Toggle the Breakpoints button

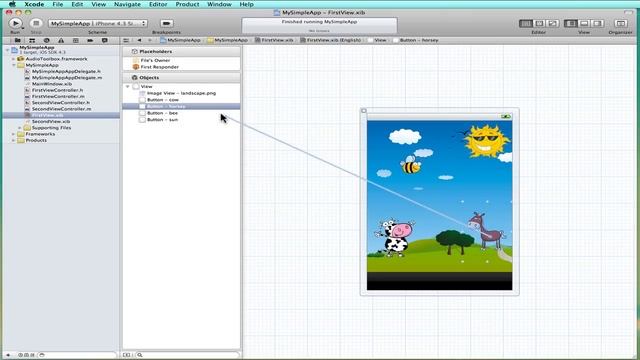[x=166, y=23]
